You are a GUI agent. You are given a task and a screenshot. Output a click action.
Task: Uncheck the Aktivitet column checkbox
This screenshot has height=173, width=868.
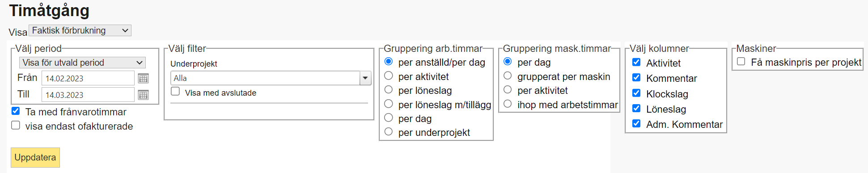636,62
